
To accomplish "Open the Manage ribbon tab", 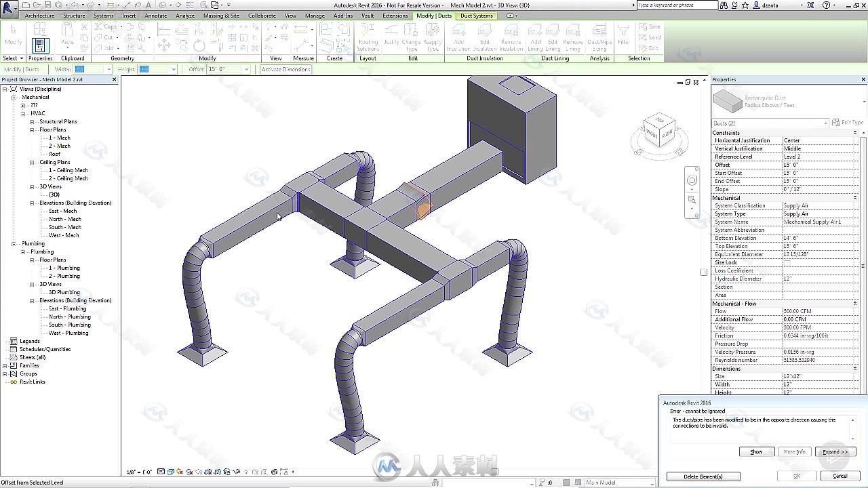I will pos(315,16).
